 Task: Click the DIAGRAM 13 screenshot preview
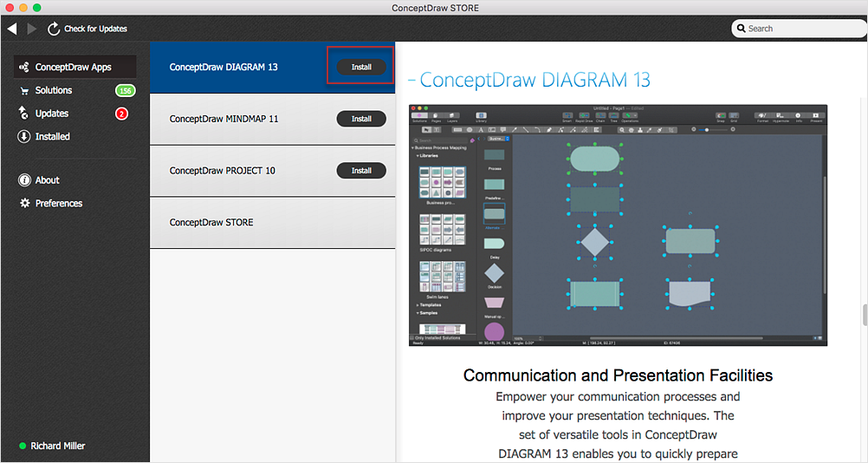[618, 225]
